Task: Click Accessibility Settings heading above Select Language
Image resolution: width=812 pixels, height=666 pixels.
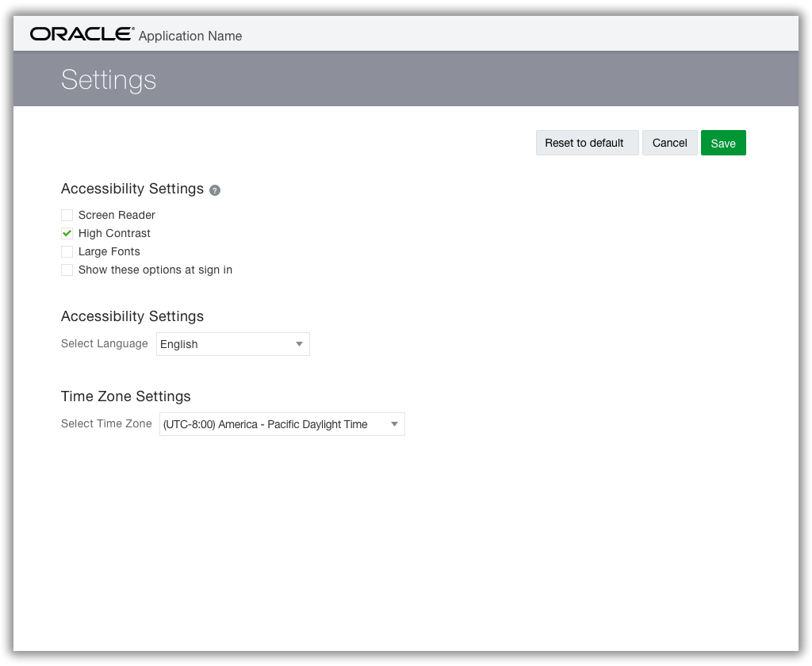Action: click(132, 316)
